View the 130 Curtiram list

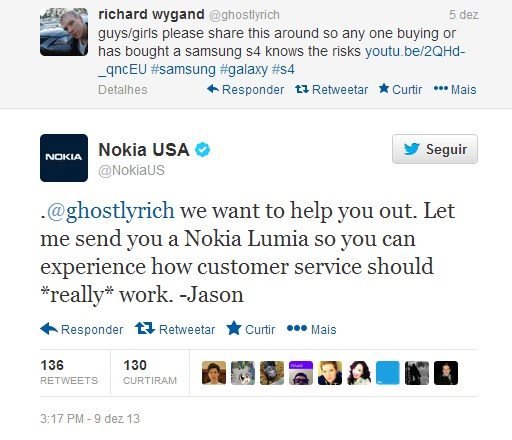pyautogui.click(x=150, y=372)
